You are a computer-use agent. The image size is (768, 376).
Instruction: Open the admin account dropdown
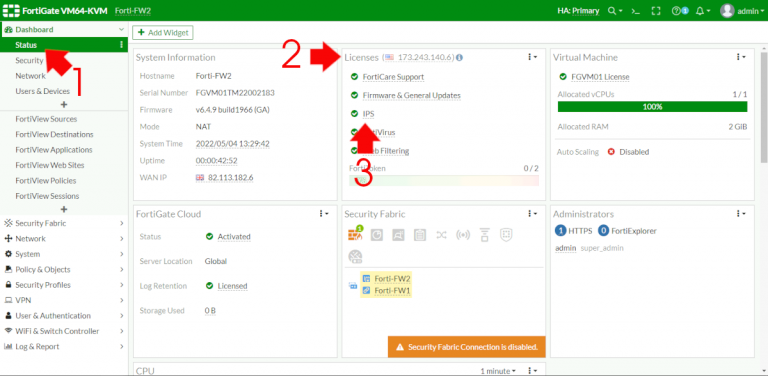pyautogui.click(x=751, y=11)
